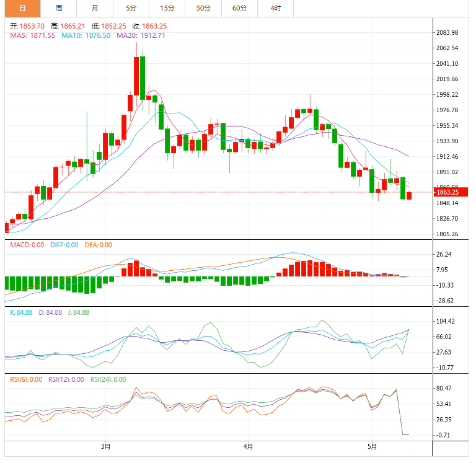Screen dimensions: 476x463
Task: Switch to the 周 weekly tab
Action: click(x=59, y=9)
